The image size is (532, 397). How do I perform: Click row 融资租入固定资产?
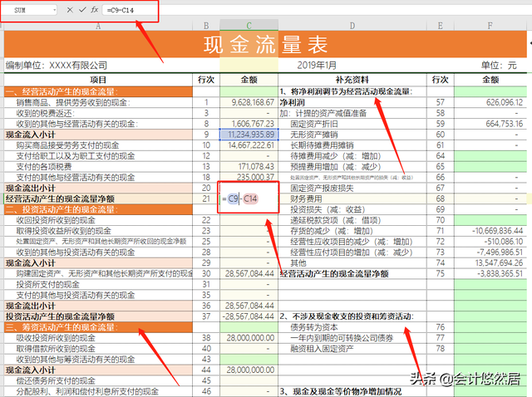pyautogui.click(x=352, y=349)
